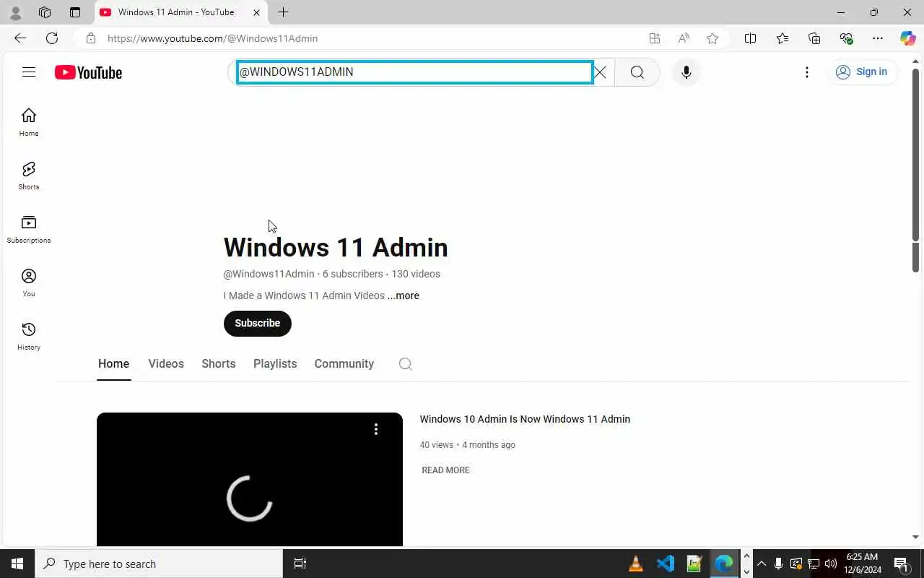This screenshot has width=924, height=578.
Task: Click the search box containing @WINDOWS11ADMIN
Action: click(x=415, y=72)
